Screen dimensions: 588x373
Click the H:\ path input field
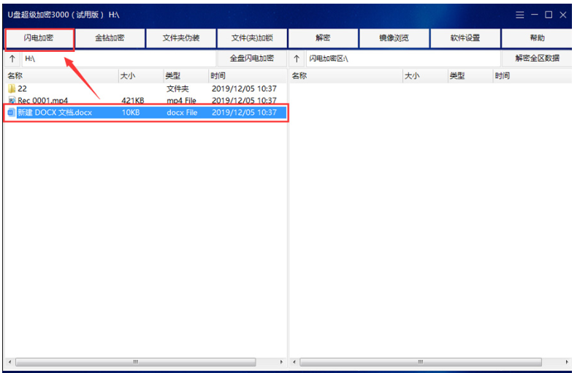pyautogui.click(x=117, y=59)
